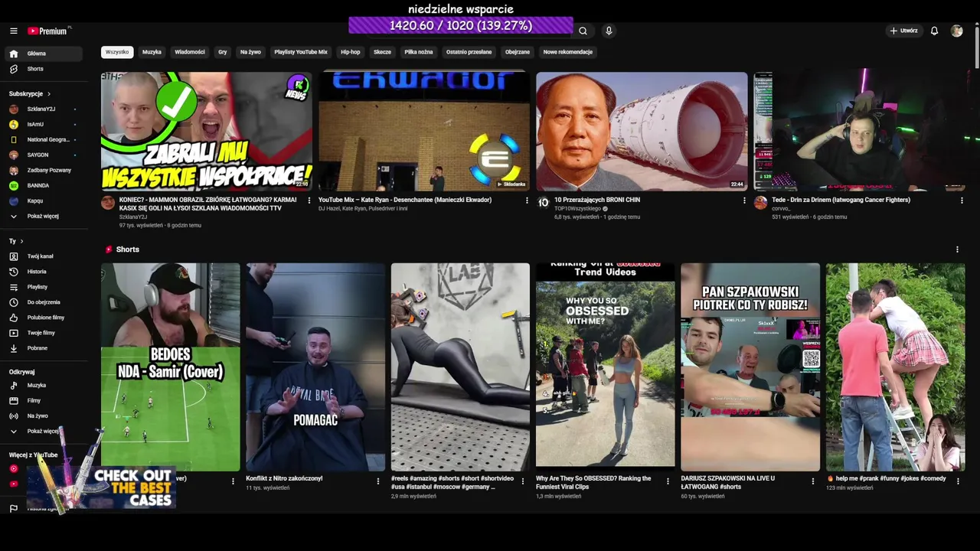The width and height of the screenshot is (980, 551).
Task: Click the page vertical scrollbar
Action: 976,46
